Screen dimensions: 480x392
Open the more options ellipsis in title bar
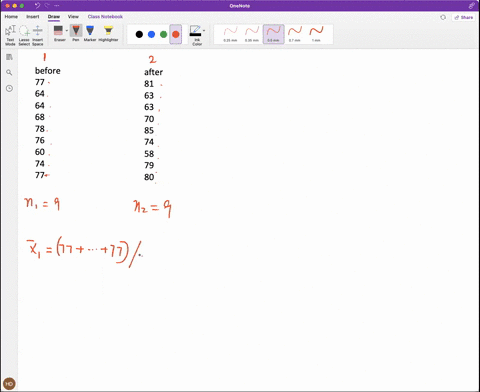[57, 6]
